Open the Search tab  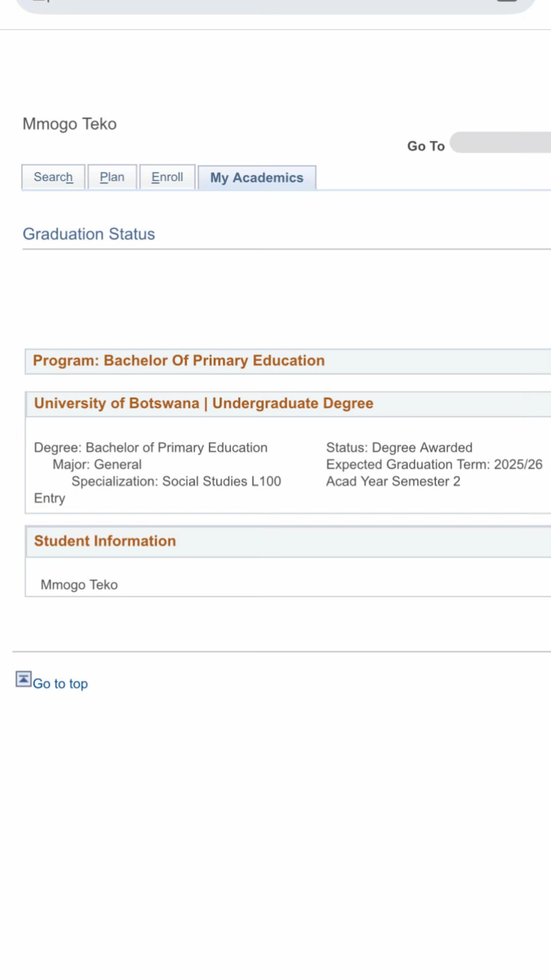pos(53,177)
